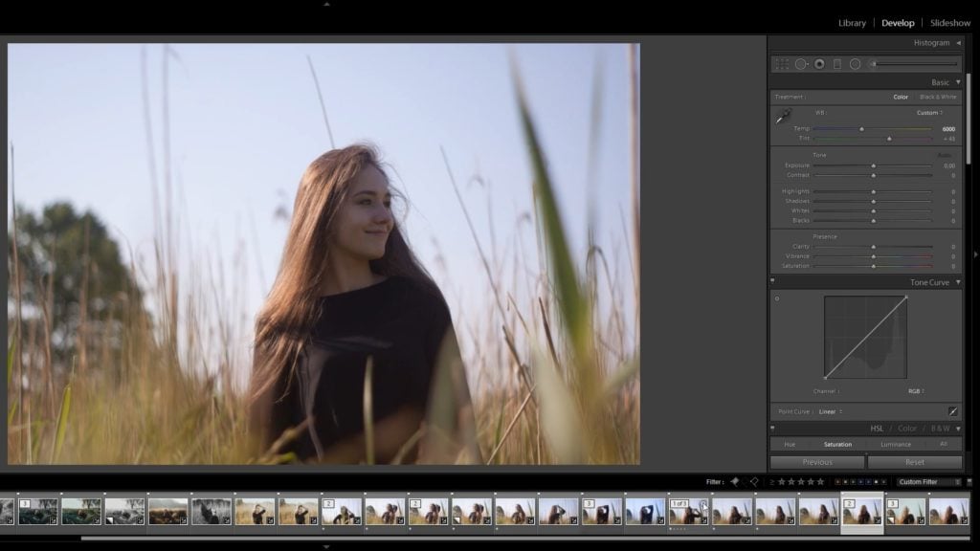
Task: Open the Custom Filter dropdown
Action: pos(930,482)
